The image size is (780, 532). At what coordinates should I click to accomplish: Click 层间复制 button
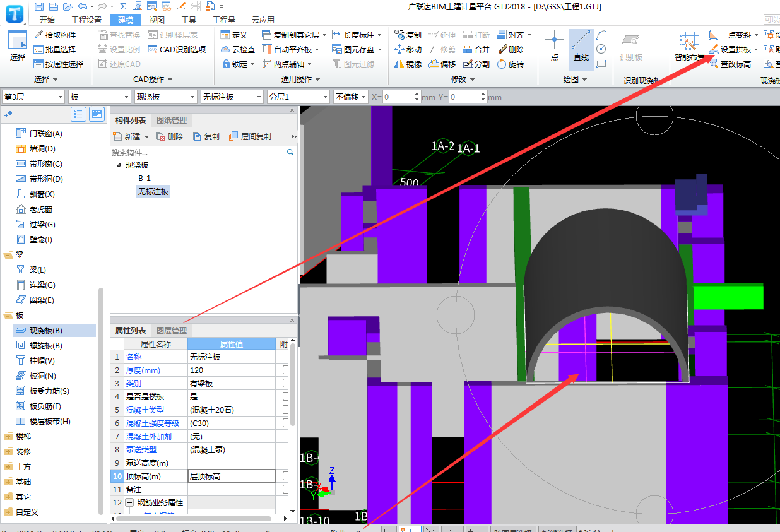[251, 137]
